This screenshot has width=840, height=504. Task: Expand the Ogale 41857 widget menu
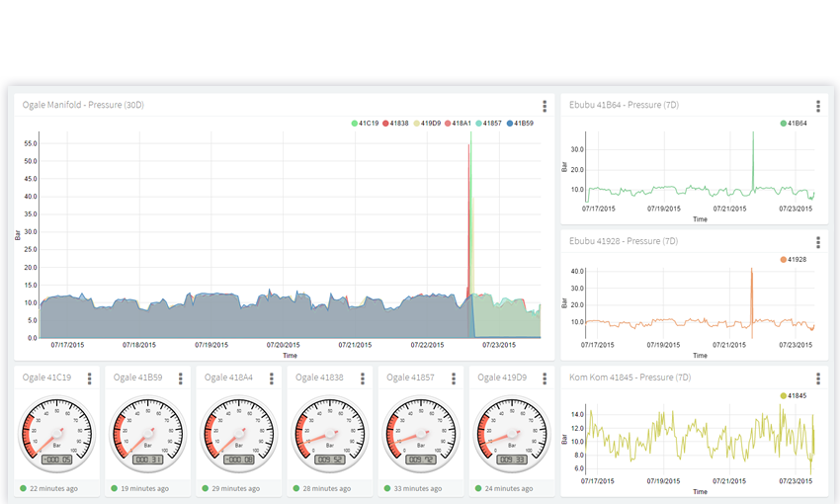tap(454, 378)
